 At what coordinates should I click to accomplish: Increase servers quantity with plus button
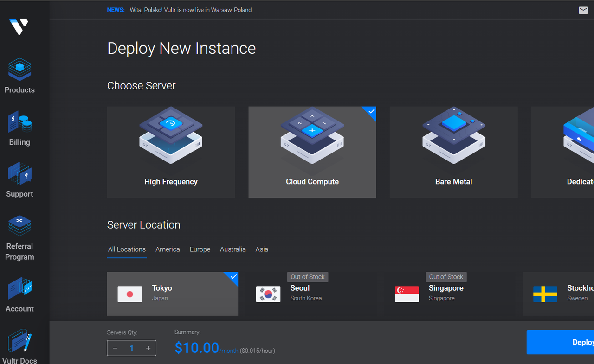[x=148, y=348]
